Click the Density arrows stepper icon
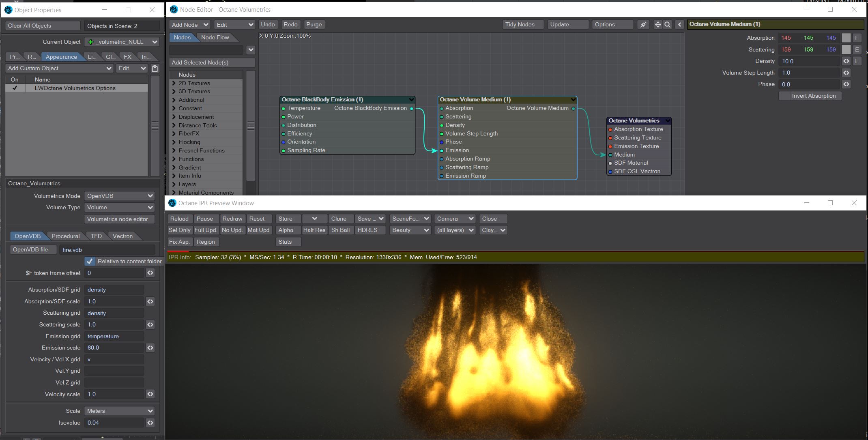 coord(846,61)
